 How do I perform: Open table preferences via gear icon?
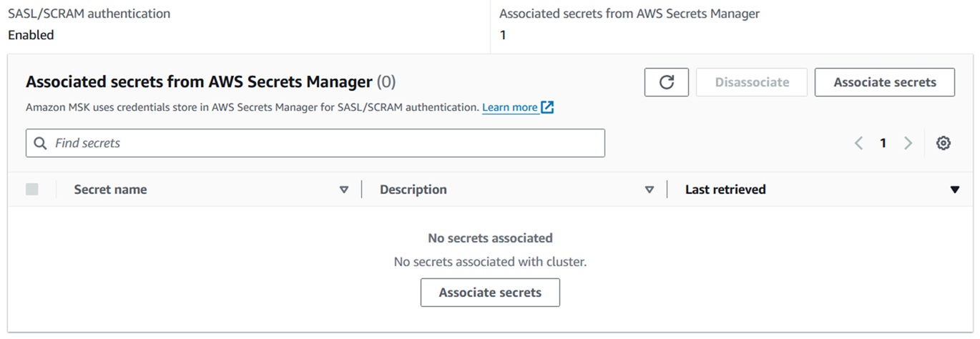pyautogui.click(x=943, y=143)
